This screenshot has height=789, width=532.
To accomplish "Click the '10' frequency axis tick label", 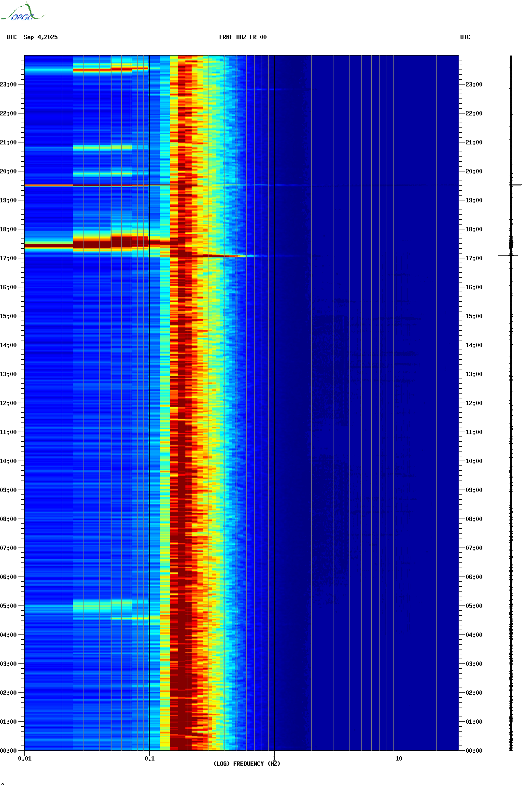I will 399,759.
